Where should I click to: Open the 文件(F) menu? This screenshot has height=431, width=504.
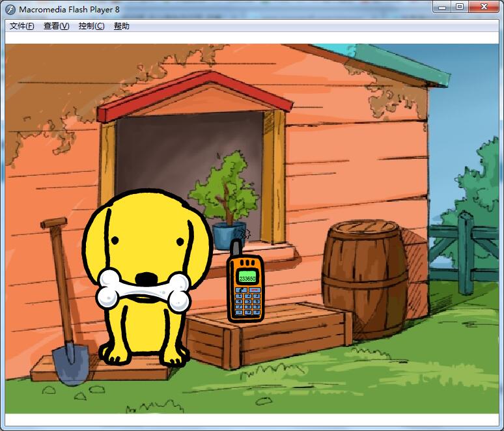(21, 26)
